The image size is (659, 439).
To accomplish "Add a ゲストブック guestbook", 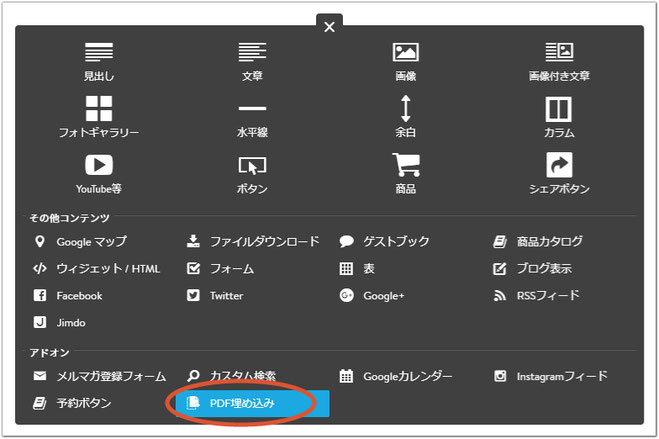I will (384, 242).
